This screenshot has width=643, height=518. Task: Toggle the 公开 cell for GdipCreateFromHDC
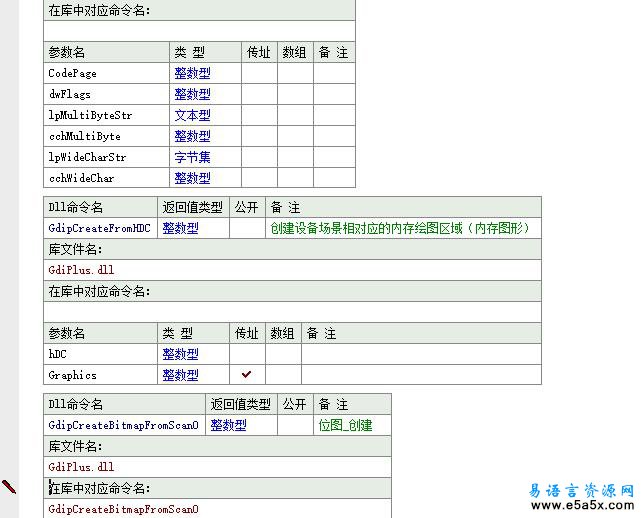click(247, 228)
